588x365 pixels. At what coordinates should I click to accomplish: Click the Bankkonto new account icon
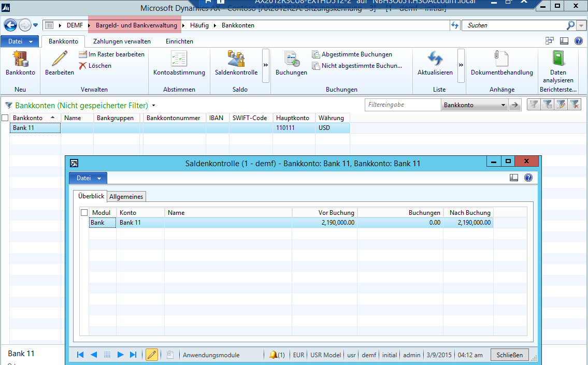pos(20,59)
